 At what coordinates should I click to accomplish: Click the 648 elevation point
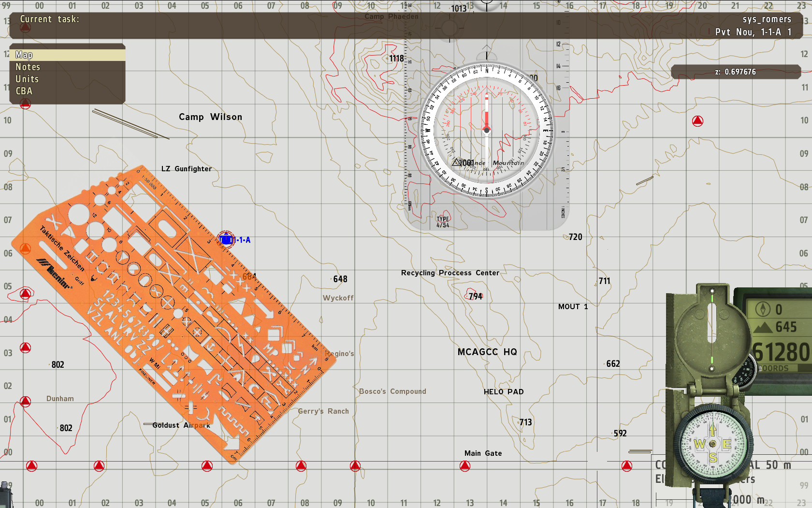click(340, 279)
